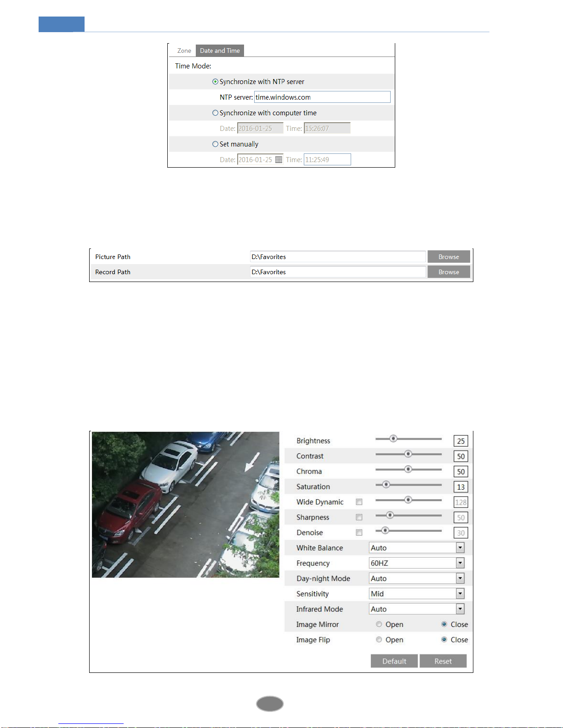Screen dimensions: 563x728
Task: Set Image Flip to Close
Action: 444,639
